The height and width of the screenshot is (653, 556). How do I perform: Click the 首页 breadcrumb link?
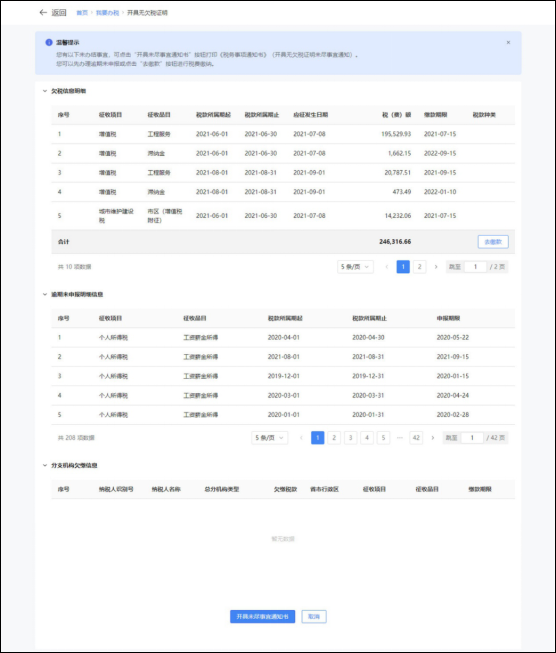pos(82,13)
